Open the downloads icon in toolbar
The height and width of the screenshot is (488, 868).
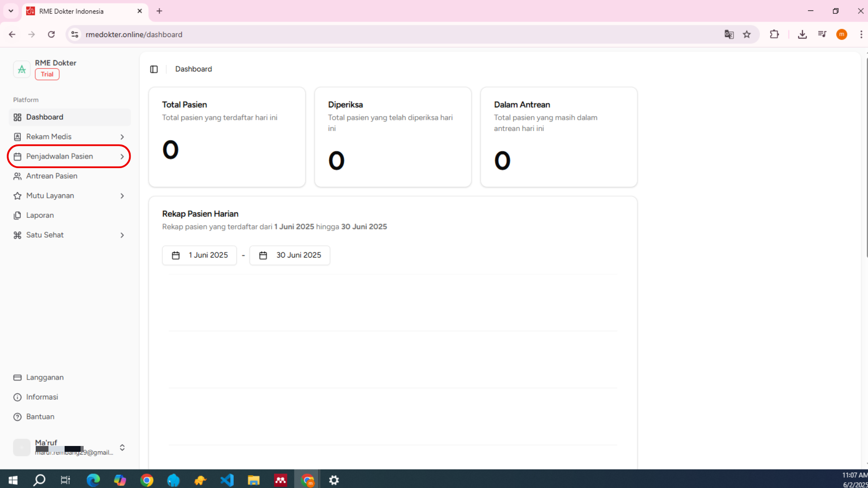802,34
